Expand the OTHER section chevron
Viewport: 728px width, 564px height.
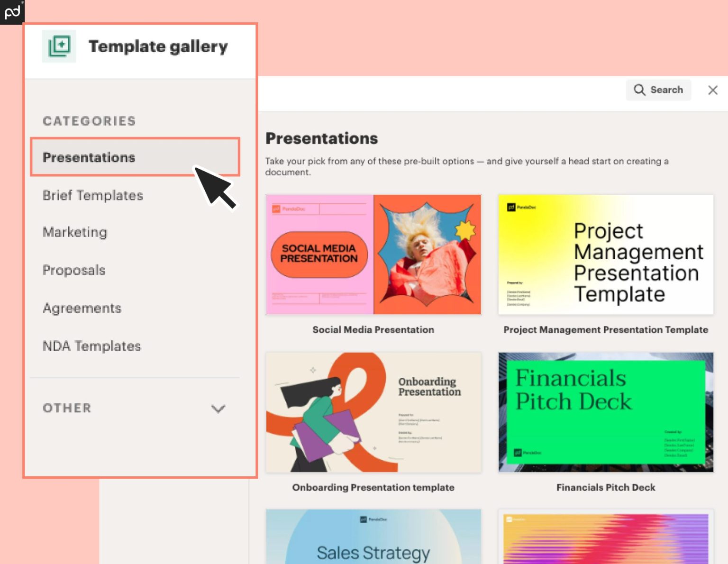click(x=218, y=409)
